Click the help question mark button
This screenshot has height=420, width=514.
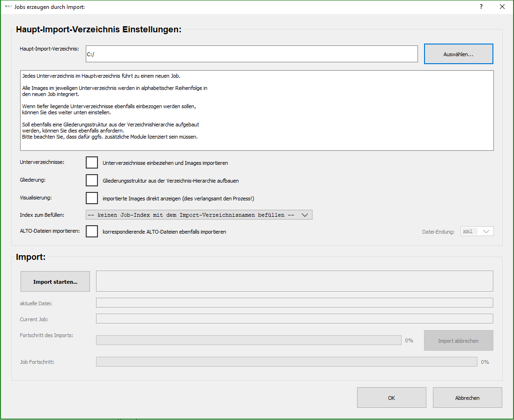point(481,7)
